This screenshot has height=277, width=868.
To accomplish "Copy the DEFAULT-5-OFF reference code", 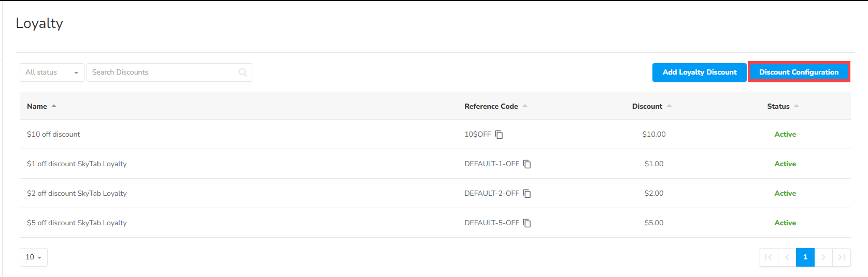I will 527,223.
